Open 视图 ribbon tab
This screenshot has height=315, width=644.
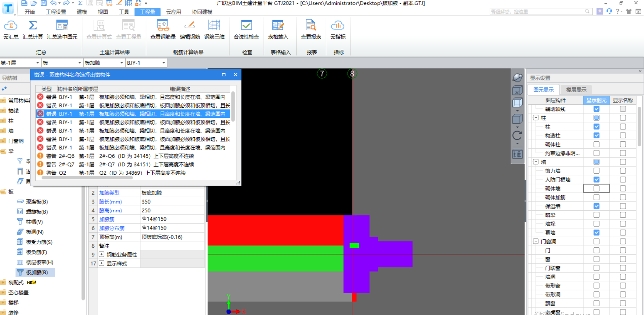(103, 12)
